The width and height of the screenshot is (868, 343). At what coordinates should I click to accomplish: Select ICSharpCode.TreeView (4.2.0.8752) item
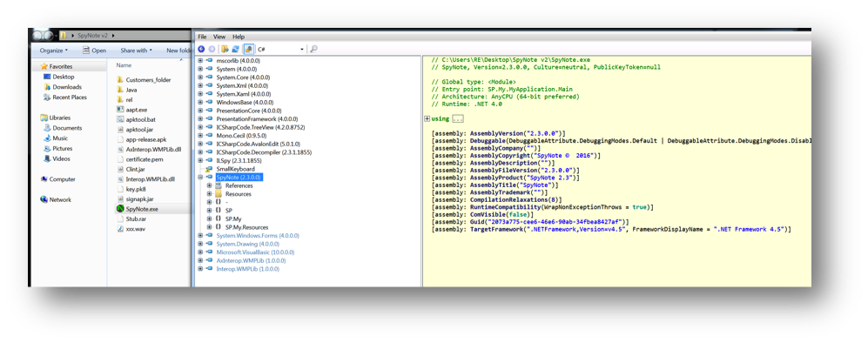(x=260, y=127)
